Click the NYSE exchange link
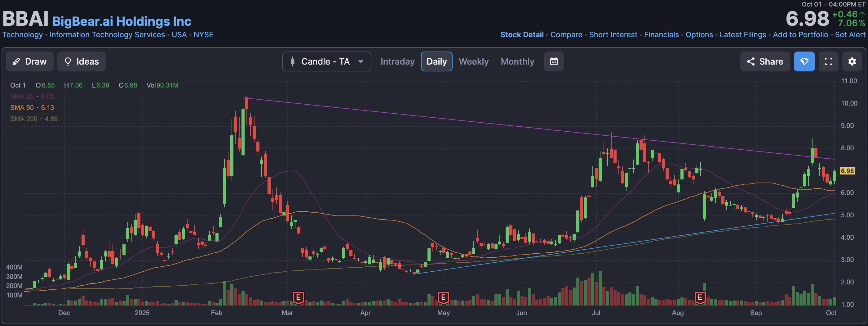The width and height of the screenshot is (868, 326). (x=203, y=35)
